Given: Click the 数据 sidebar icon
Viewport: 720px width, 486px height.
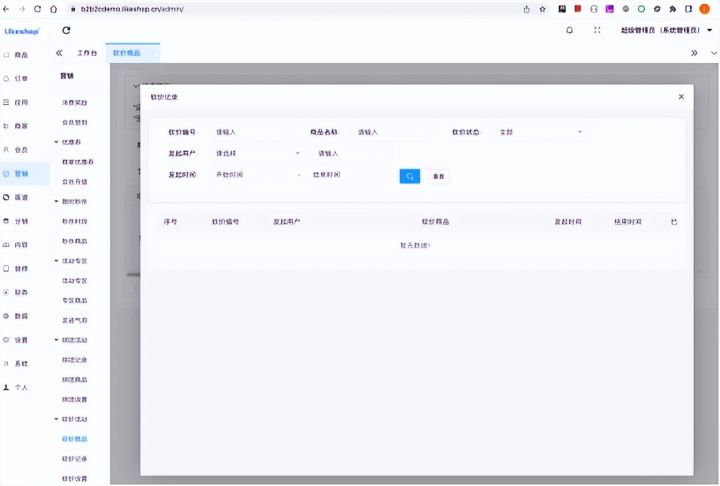Looking at the screenshot, I should [x=6, y=316].
